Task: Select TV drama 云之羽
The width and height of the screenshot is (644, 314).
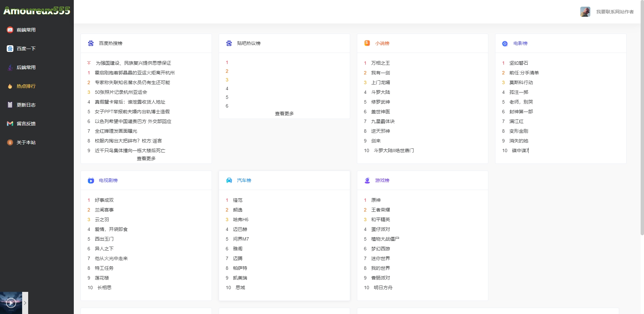Action: (102, 219)
